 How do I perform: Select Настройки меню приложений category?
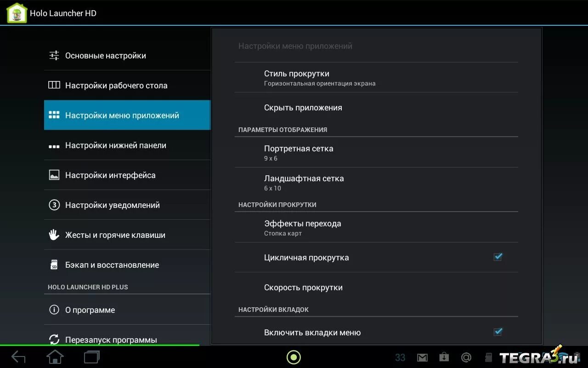(x=127, y=115)
